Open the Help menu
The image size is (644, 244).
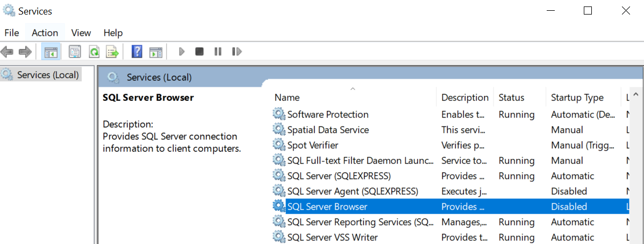tap(113, 33)
